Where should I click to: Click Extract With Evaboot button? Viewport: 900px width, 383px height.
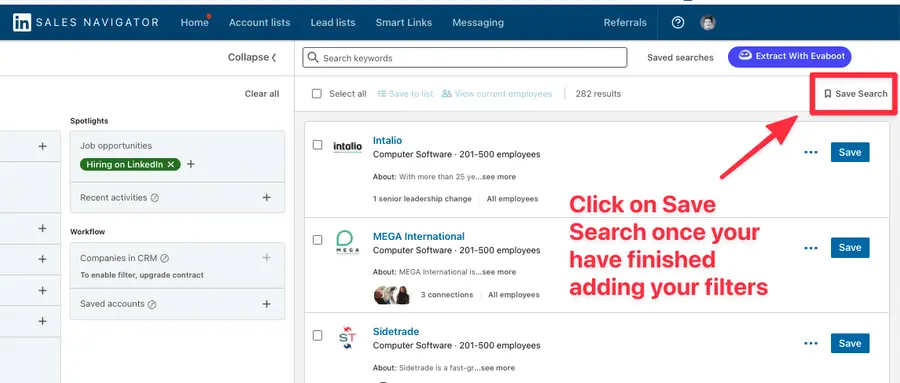tap(790, 56)
